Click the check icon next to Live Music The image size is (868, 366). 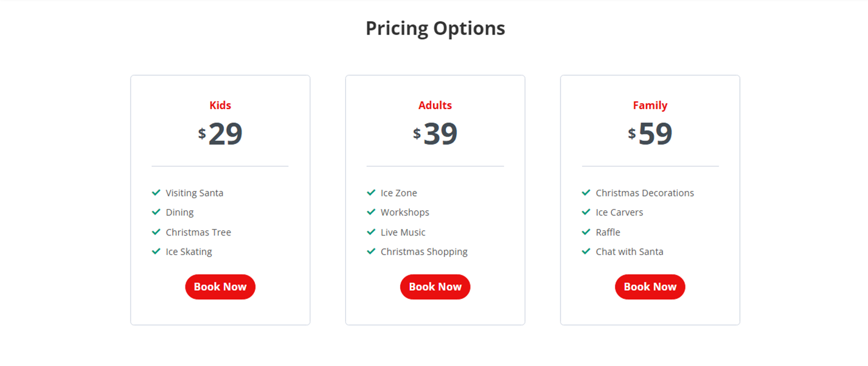point(371,232)
